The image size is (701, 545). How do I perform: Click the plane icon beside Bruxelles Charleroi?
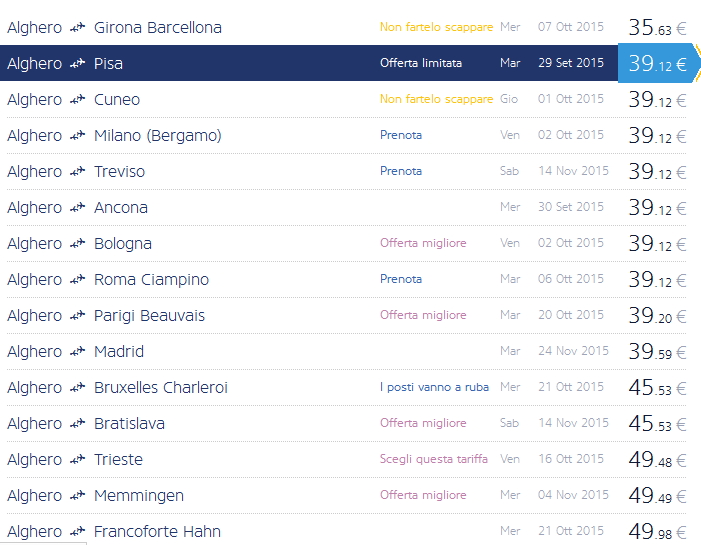(x=78, y=388)
